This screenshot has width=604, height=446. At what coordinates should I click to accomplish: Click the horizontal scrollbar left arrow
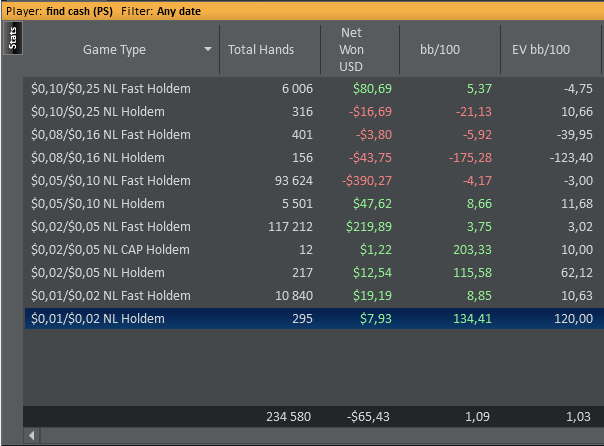(x=31, y=436)
